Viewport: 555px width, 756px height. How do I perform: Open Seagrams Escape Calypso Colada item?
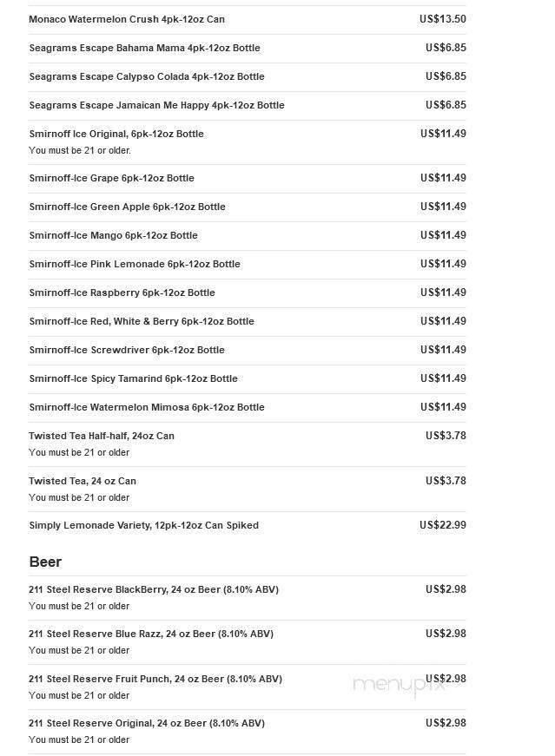tap(147, 76)
